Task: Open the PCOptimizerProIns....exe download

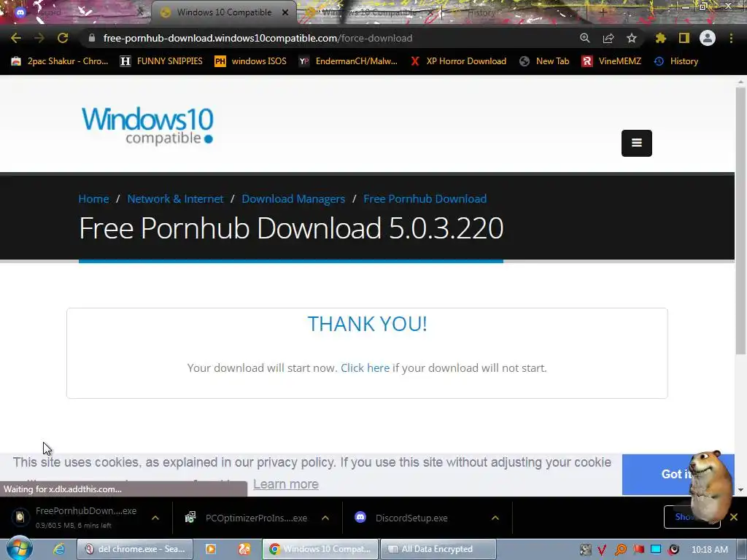Action: click(x=247, y=518)
